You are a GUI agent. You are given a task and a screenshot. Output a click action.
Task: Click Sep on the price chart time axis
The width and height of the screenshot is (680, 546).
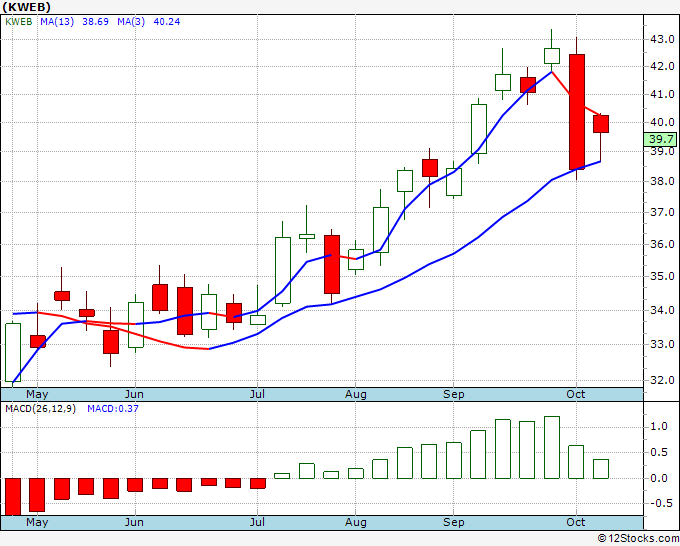454,394
